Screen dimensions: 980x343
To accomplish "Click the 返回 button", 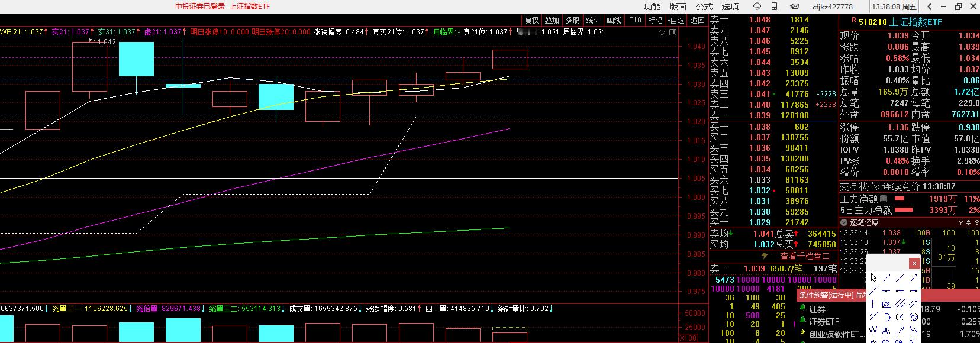I will pyautogui.click(x=698, y=20).
